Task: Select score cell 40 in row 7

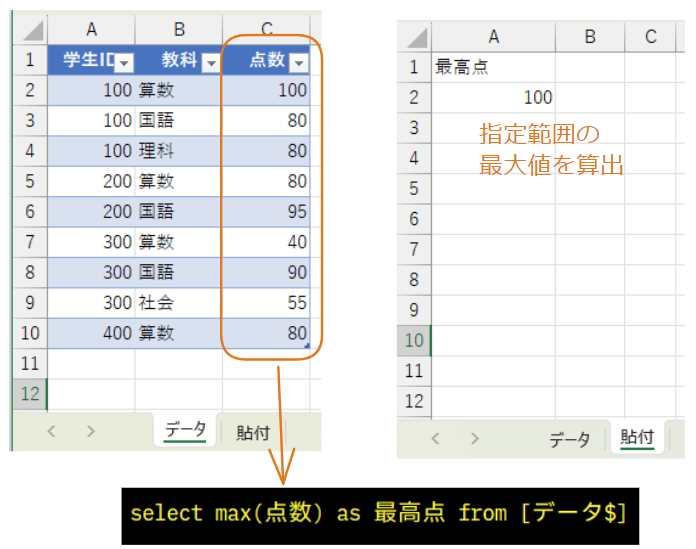Action: (266, 242)
